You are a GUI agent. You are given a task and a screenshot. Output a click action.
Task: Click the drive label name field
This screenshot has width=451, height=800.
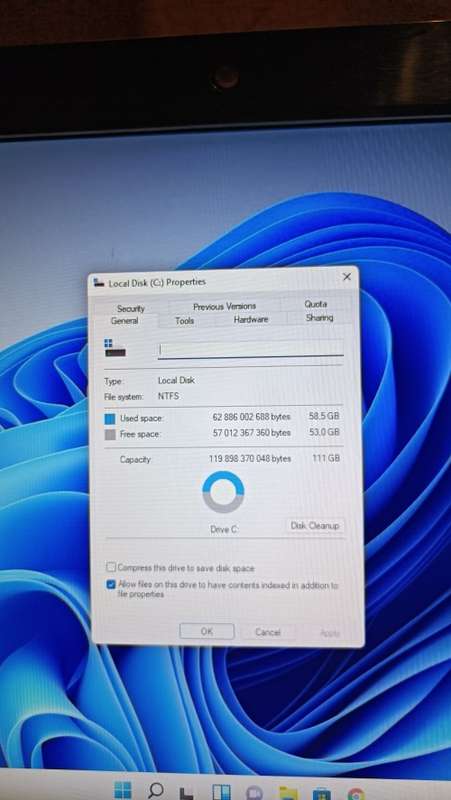250,349
